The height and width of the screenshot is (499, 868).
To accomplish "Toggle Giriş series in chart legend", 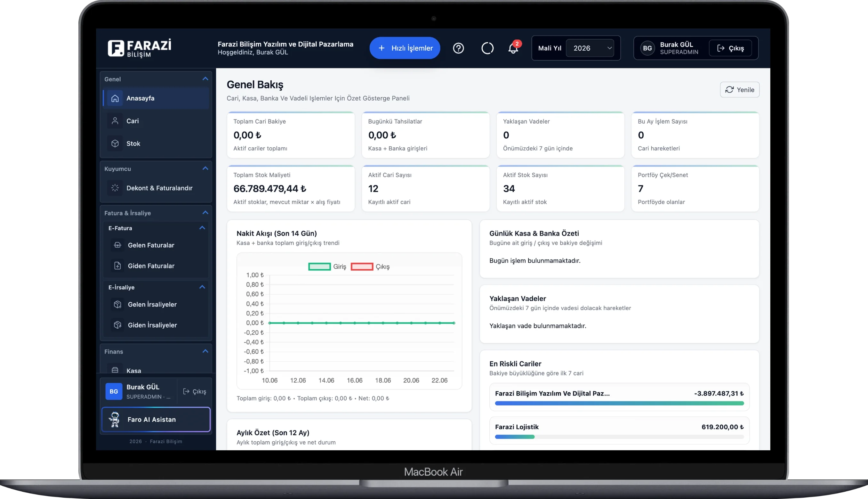I will click(327, 267).
